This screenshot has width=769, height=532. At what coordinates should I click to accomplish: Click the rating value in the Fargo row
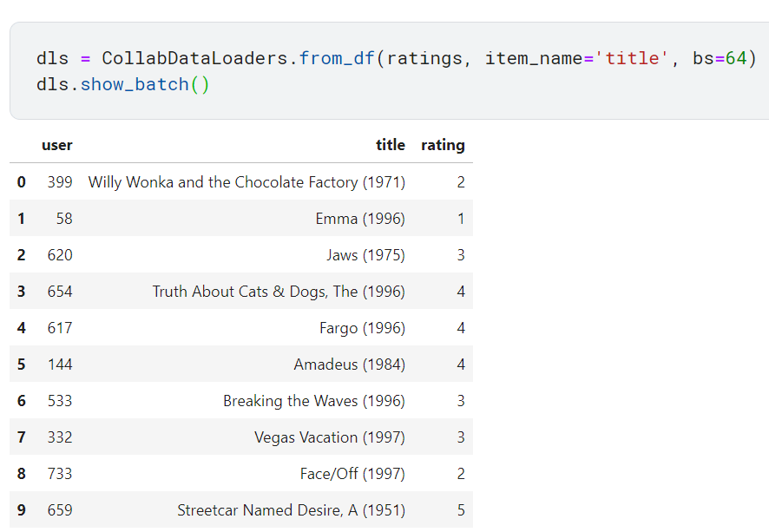point(461,328)
